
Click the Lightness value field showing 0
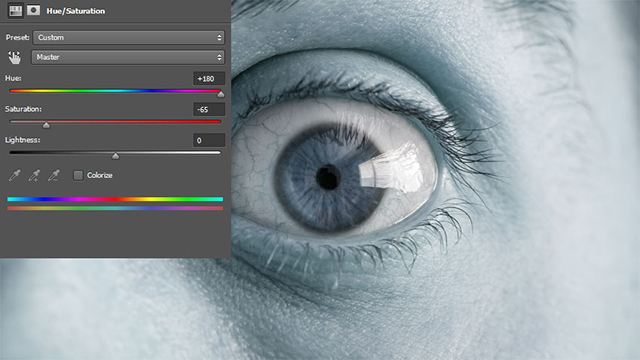(x=209, y=140)
